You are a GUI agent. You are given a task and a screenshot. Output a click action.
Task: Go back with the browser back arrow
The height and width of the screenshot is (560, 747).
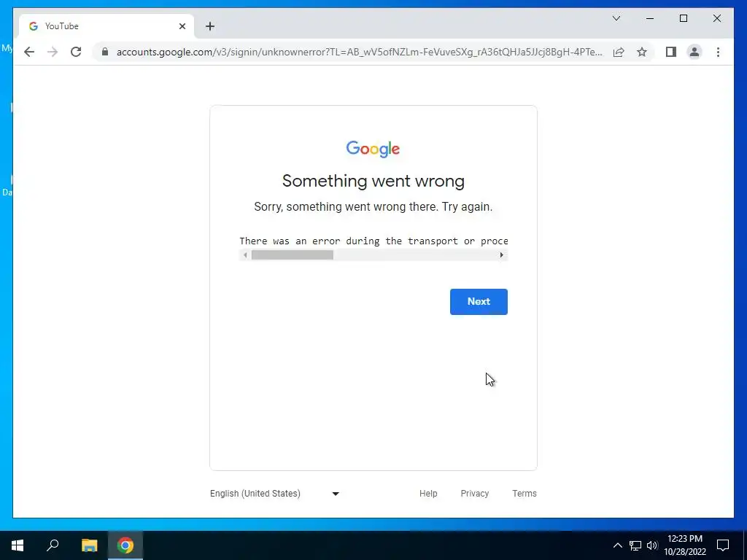29,52
